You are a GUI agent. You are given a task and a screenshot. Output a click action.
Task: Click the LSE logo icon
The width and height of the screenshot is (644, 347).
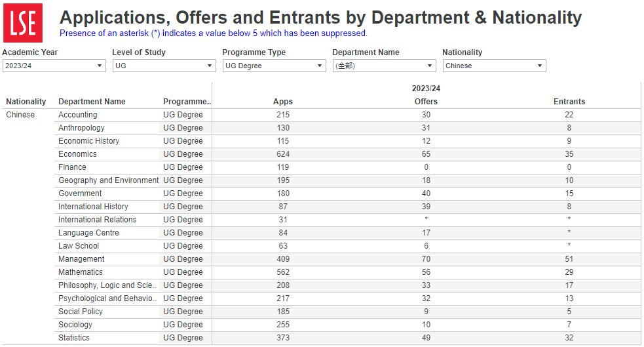23,23
